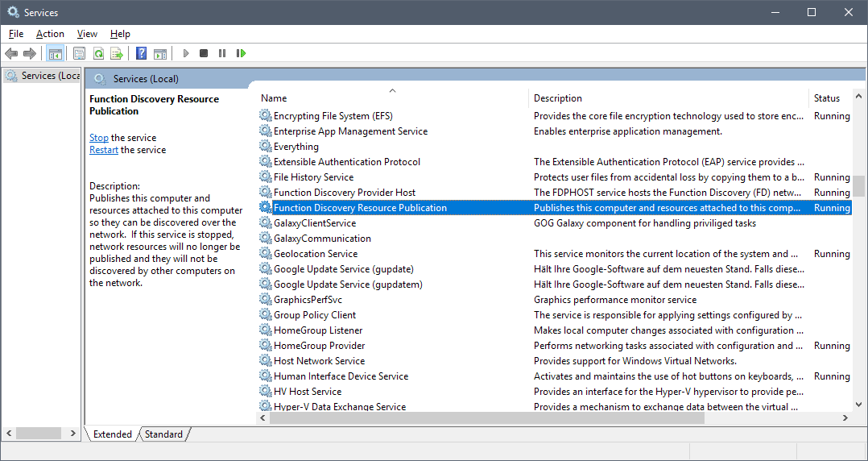Open the View menu
This screenshot has width=868, height=461.
point(87,34)
